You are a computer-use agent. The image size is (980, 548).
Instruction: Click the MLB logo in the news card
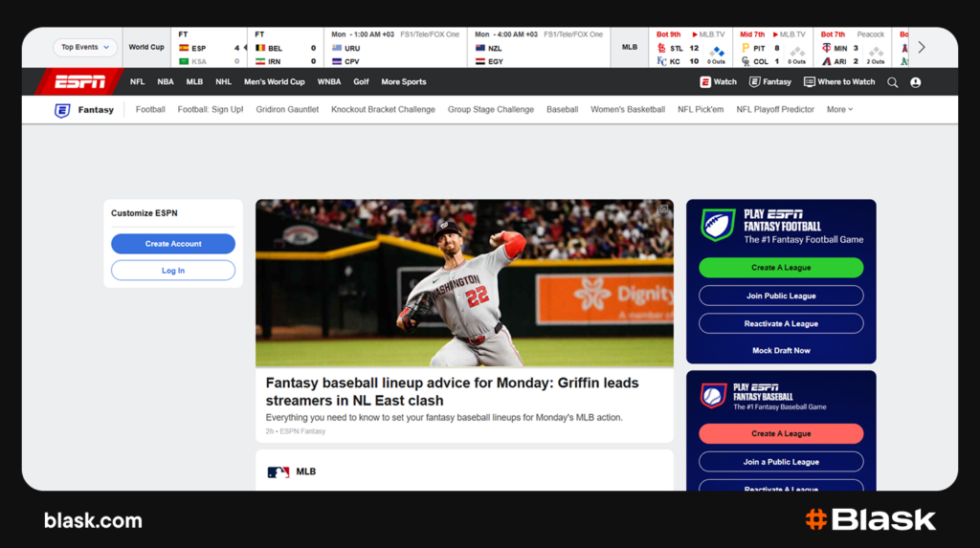pos(278,471)
